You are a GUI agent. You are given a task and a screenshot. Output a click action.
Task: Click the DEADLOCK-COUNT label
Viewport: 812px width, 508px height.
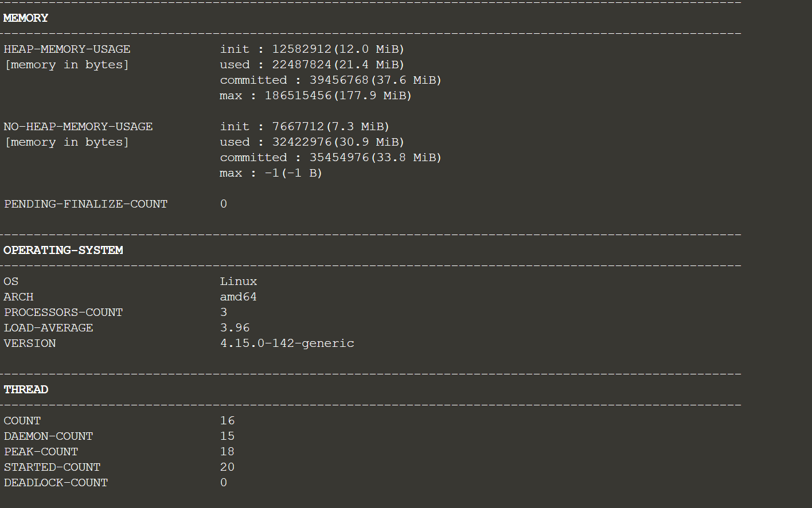click(56, 483)
